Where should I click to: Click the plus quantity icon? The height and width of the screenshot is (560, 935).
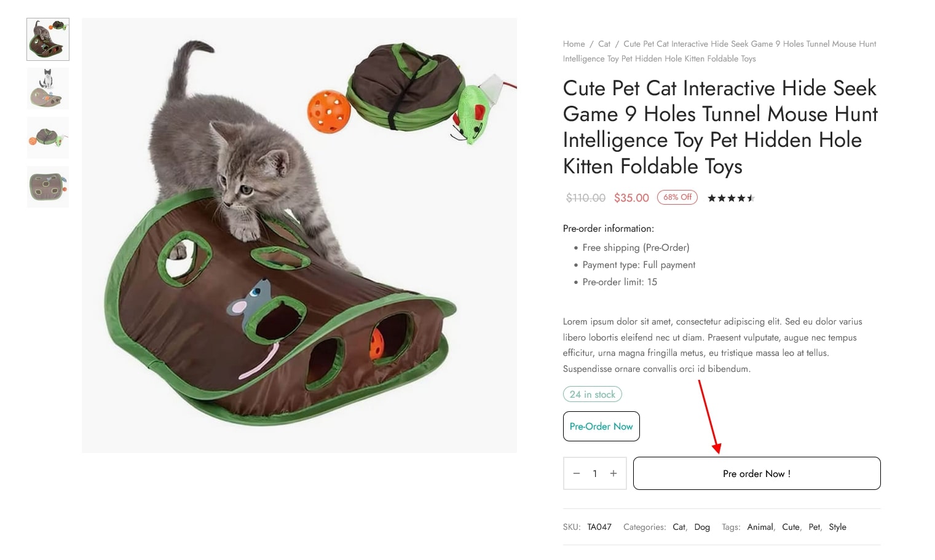coord(613,473)
